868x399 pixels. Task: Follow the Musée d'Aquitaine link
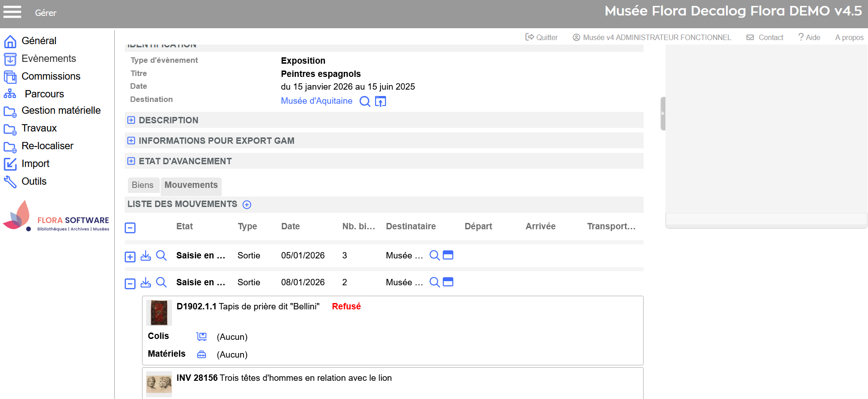coord(316,101)
